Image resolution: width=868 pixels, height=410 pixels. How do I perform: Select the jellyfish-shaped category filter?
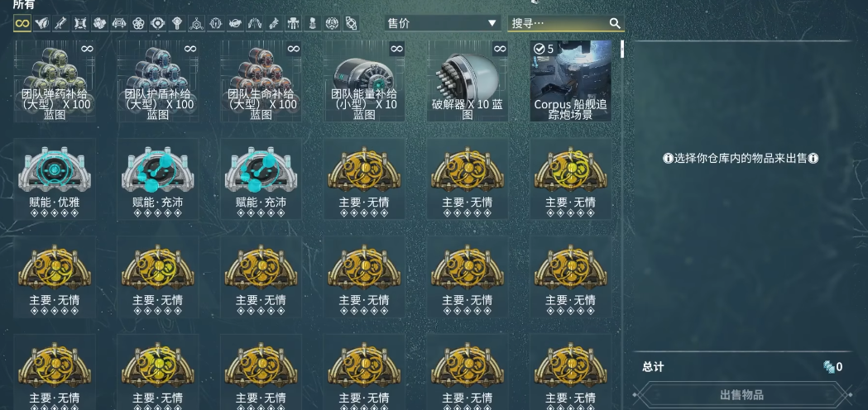(294, 23)
